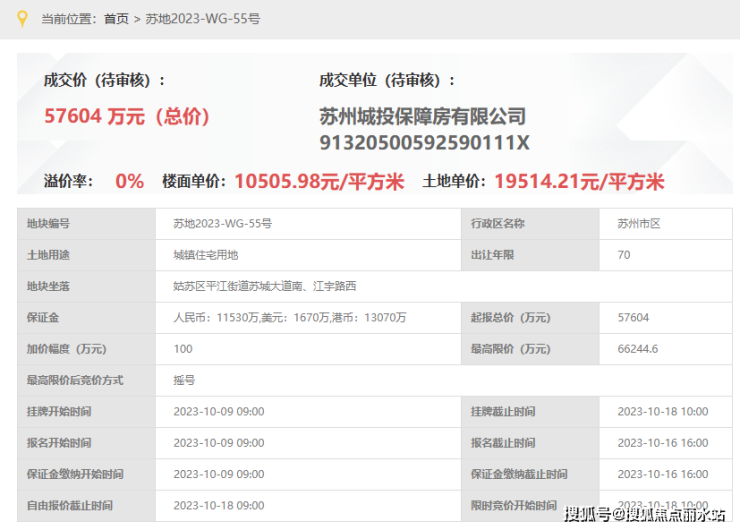
Task: Click the 土地用途 label cell
Action: coord(86,255)
